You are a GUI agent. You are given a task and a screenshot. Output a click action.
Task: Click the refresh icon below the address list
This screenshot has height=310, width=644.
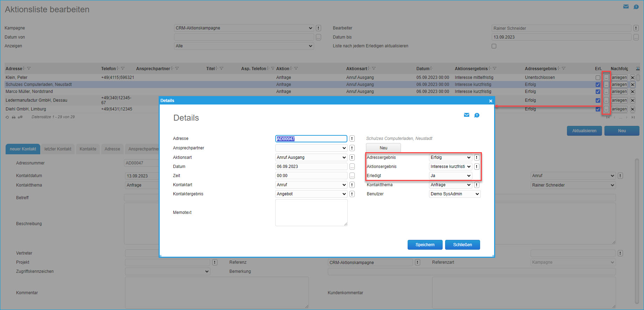[x=7, y=117]
